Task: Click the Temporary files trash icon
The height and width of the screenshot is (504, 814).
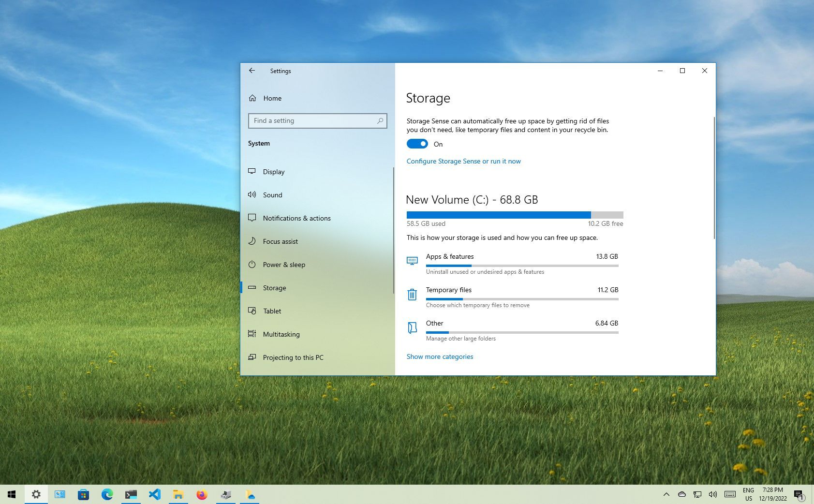Action: point(412,294)
